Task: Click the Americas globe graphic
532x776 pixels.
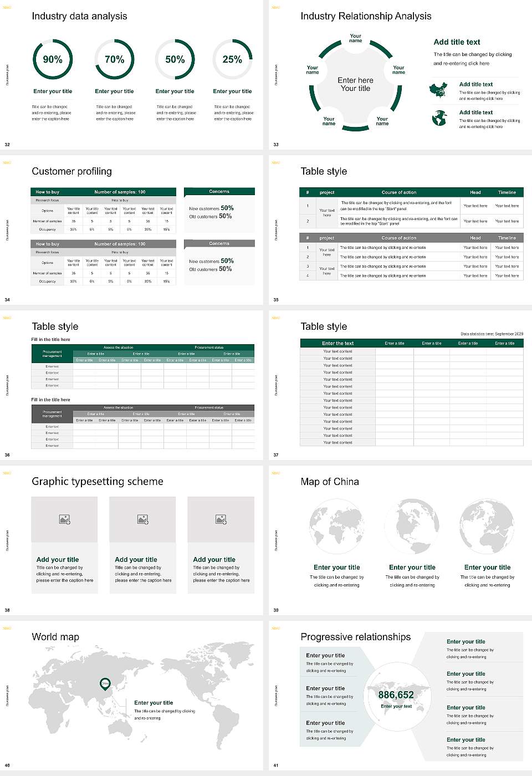Action: pyautogui.click(x=412, y=525)
